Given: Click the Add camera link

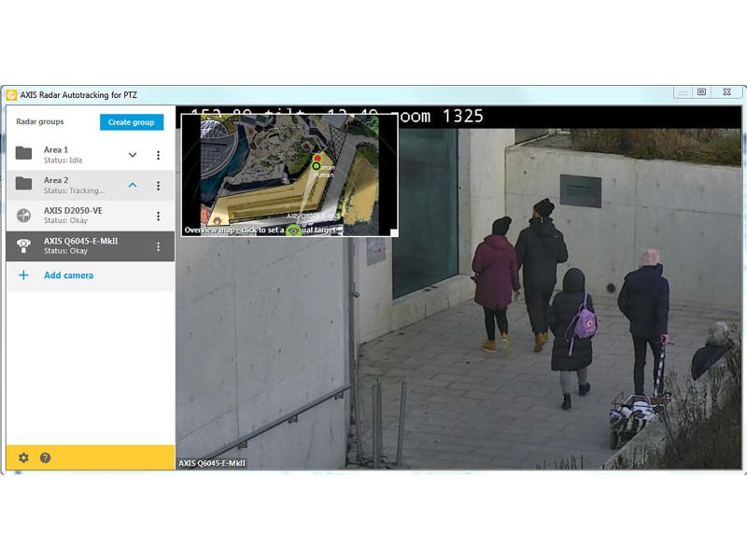Looking at the screenshot, I should tap(68, 275).
